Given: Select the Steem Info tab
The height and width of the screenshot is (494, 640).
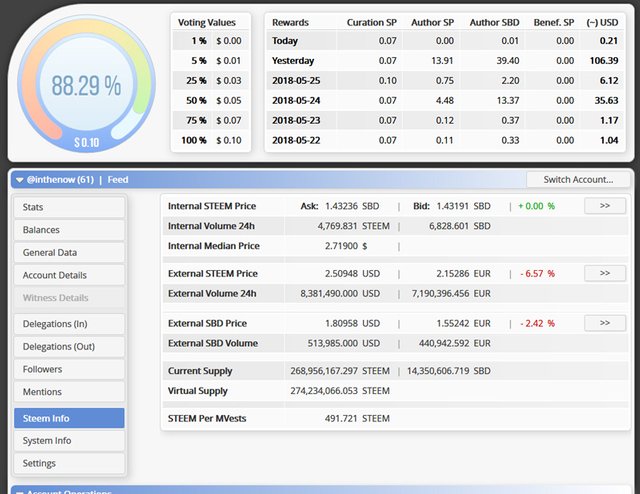Looking at the screenshot, I should coord(69,418).
